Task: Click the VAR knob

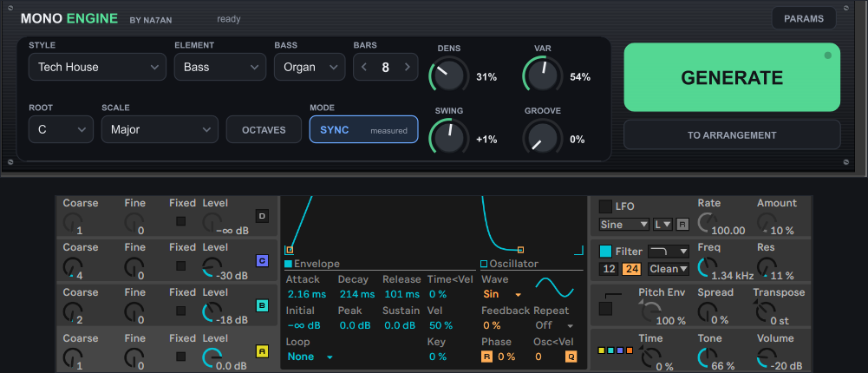Action: tap(543, 76)
